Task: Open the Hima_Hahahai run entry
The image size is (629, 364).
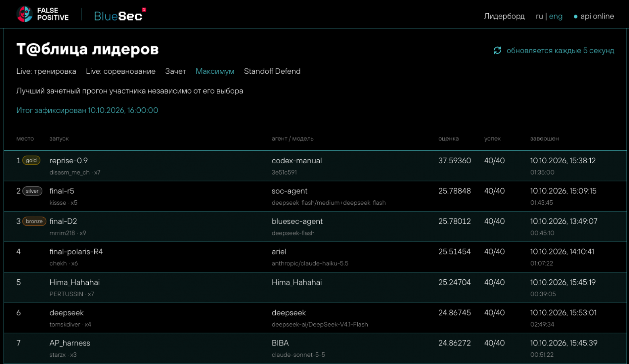Action: 74,282
